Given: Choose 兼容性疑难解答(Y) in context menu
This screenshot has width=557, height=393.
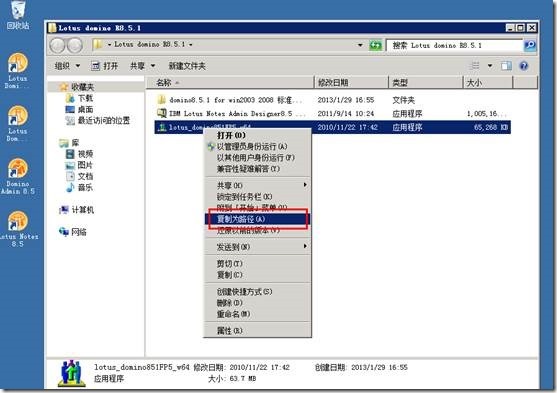Looking at the screenshot, I should click(258, 169).
